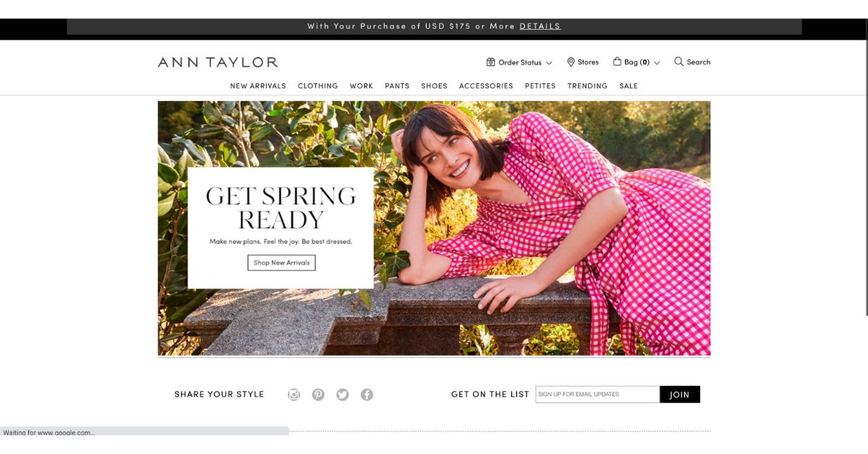This screenshot has height=454, width=868.
Task: Click the Search magnifying glass icon
Action: (x=678, y=61)
